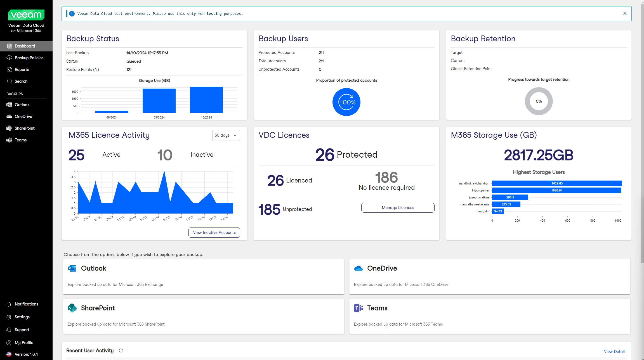
Task: Click the hung.dm 94.03 bar
Action: [x=498, y=211]
